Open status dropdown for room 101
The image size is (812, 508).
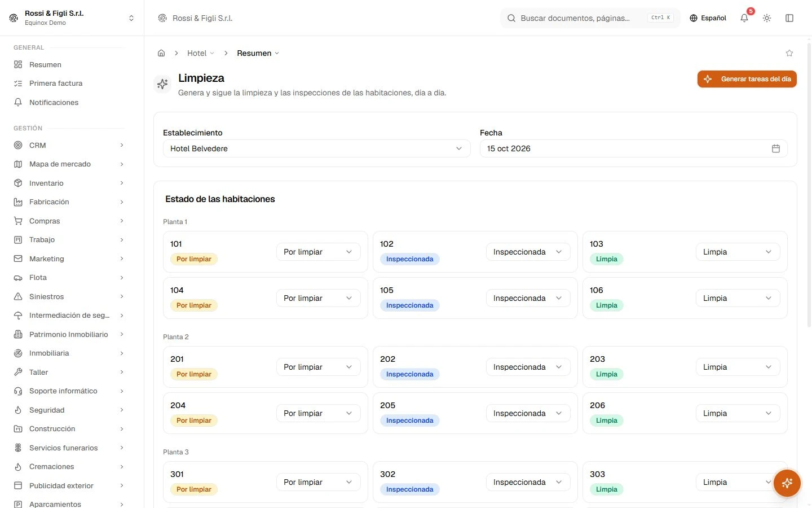(318, 252)
